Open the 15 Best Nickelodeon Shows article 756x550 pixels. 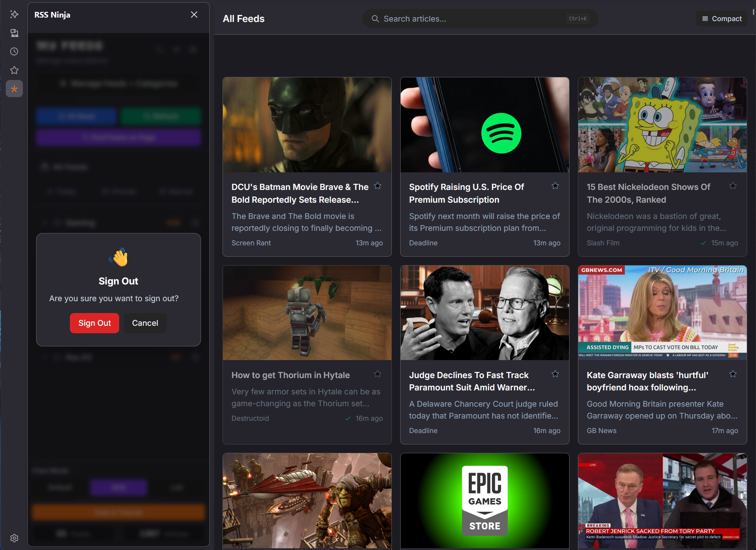[x=648, y=193]
